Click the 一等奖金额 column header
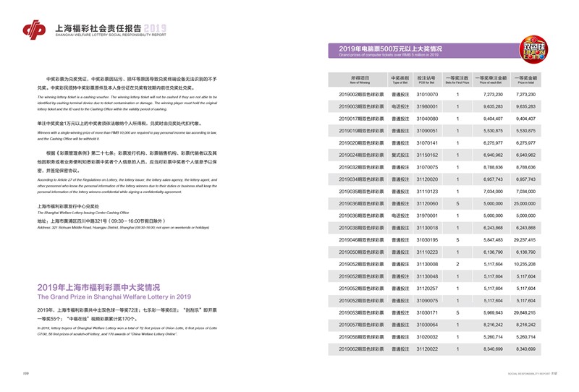The height and width of the screenshot is (392, 579). [526, 80]
